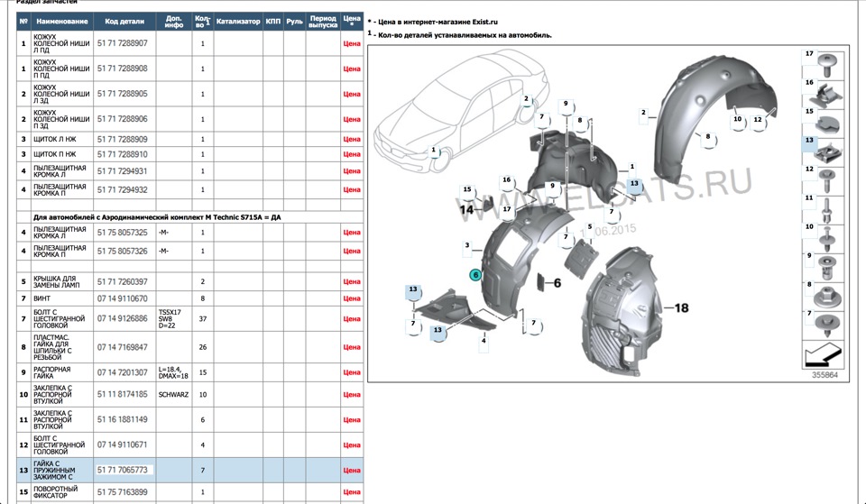
Task: Select part code '07 14 7201307'
Action: point(123,372)
